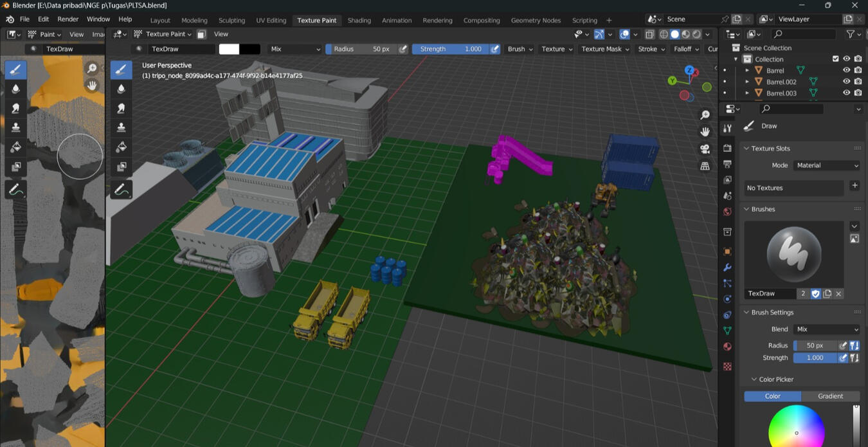
Task: Switch color picker to Gradient
Action: coord(830,396)
